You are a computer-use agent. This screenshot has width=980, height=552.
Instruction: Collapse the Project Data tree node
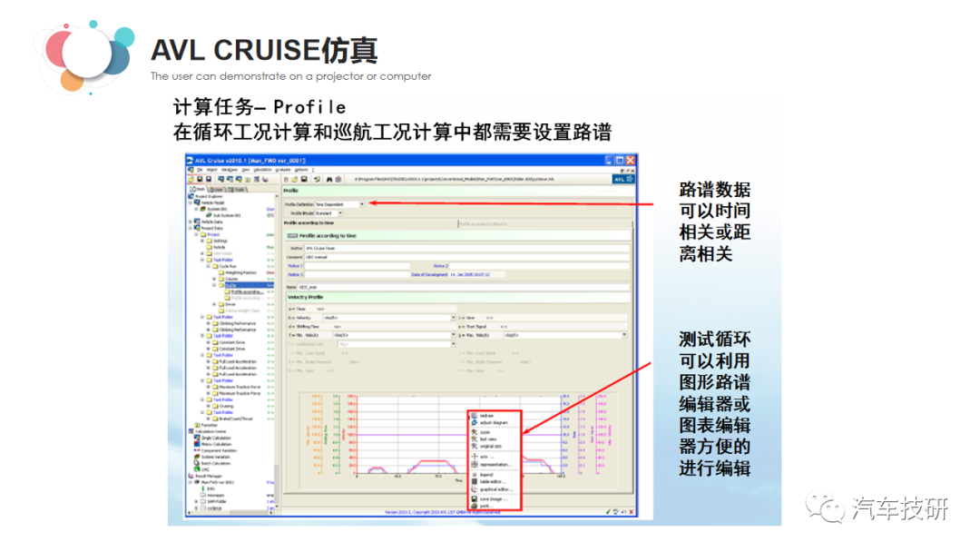191,228
